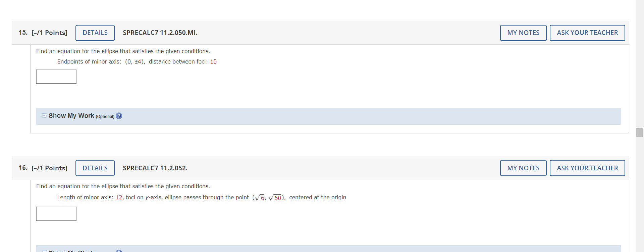This screenshot has height=252, width=644.
Task: Expand the partially visible Show My Work at page bottom
Action: point(71,251)
